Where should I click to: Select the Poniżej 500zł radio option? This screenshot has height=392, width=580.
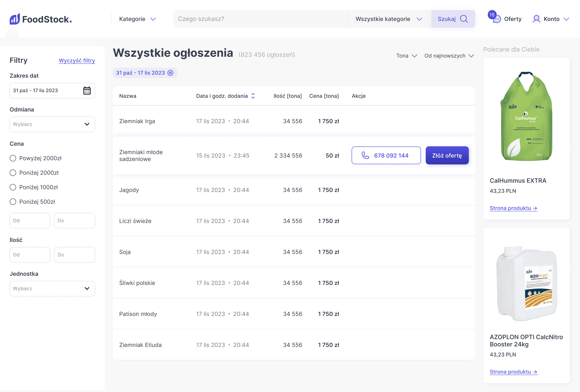(x=13, y=202)
